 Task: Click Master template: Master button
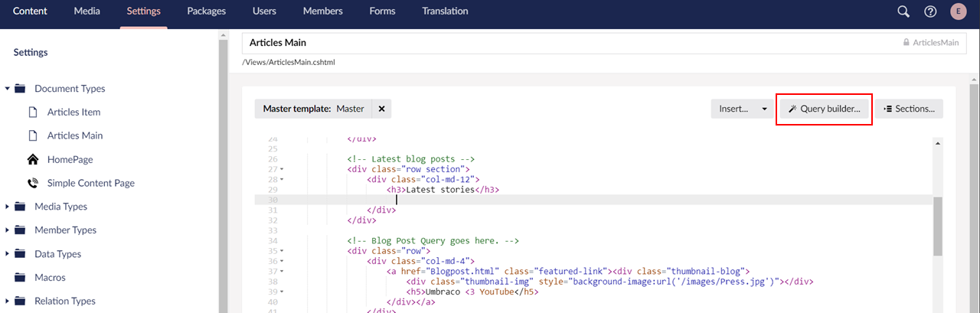pyautogui.click(x=314, y=109)
